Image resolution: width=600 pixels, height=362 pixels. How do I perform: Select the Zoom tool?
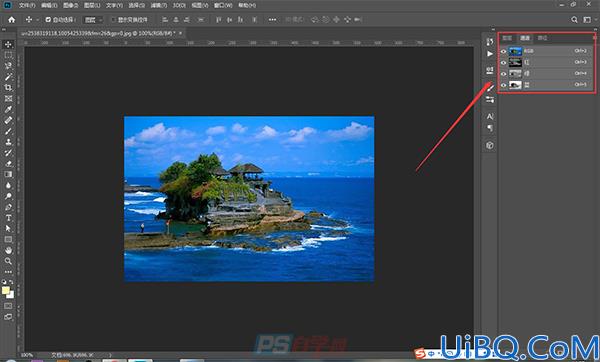coord(8,261)
